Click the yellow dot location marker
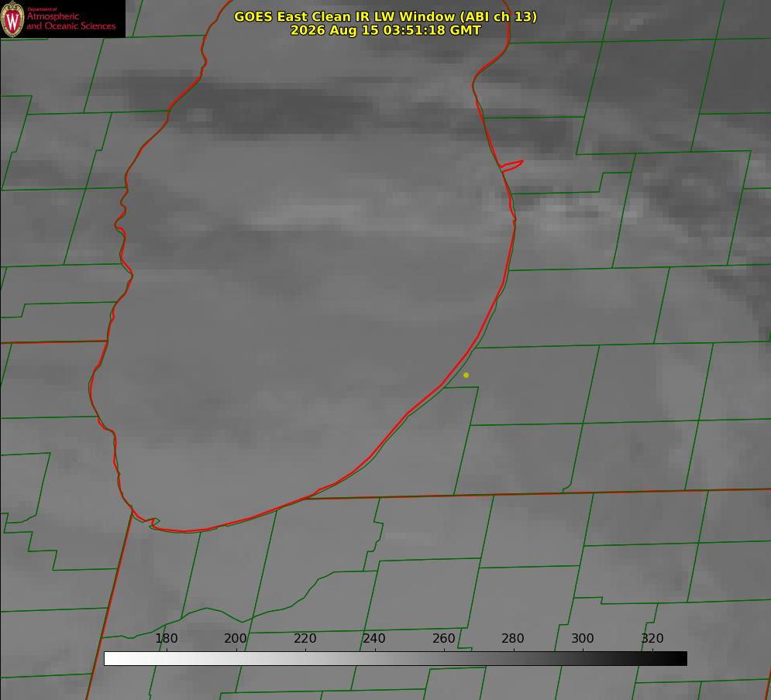771x700 pixels. pos(466,375)
